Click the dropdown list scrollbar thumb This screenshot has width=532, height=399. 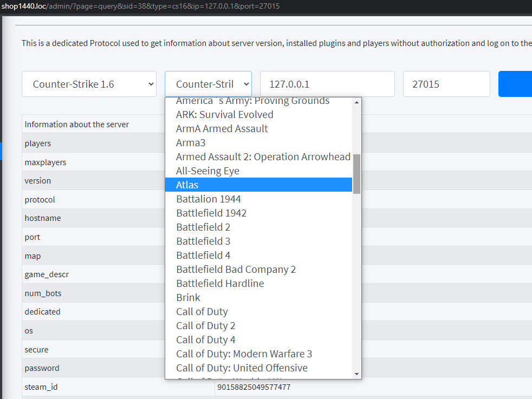(356, 173)
